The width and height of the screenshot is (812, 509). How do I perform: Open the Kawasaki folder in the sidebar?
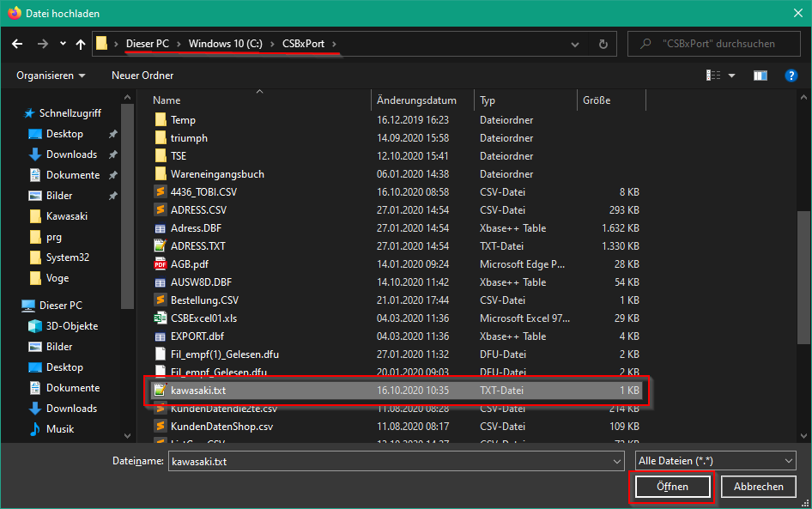[x=66, y=216]
